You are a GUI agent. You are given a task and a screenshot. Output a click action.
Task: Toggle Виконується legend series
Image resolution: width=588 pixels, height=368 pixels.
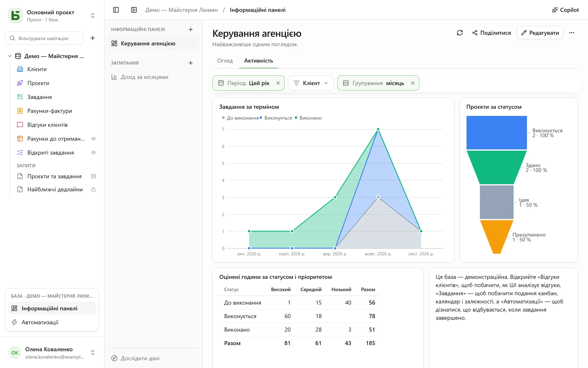point(276,118)
